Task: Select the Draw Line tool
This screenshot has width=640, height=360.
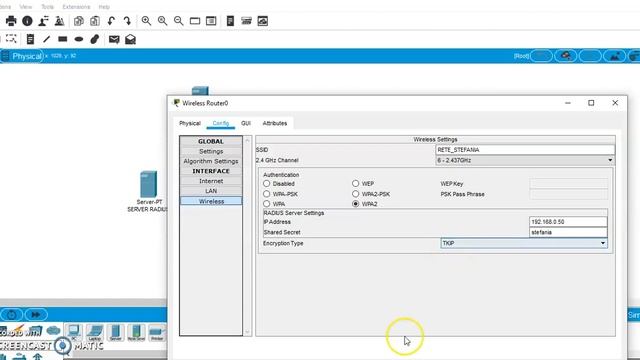Action: (47, 39)
